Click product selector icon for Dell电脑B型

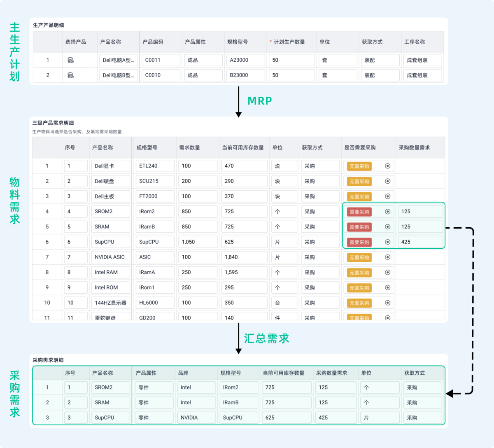(x=70, y=75)
